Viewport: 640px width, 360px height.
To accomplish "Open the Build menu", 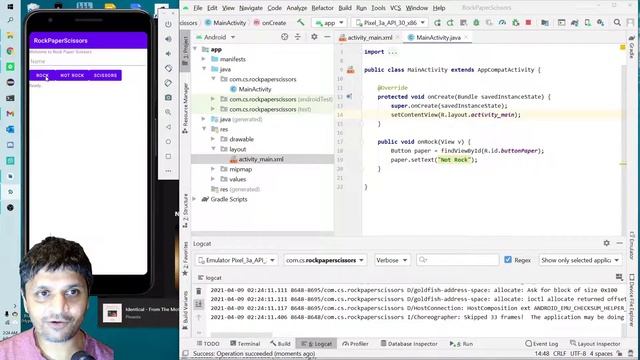I will (x=344, y=8).
